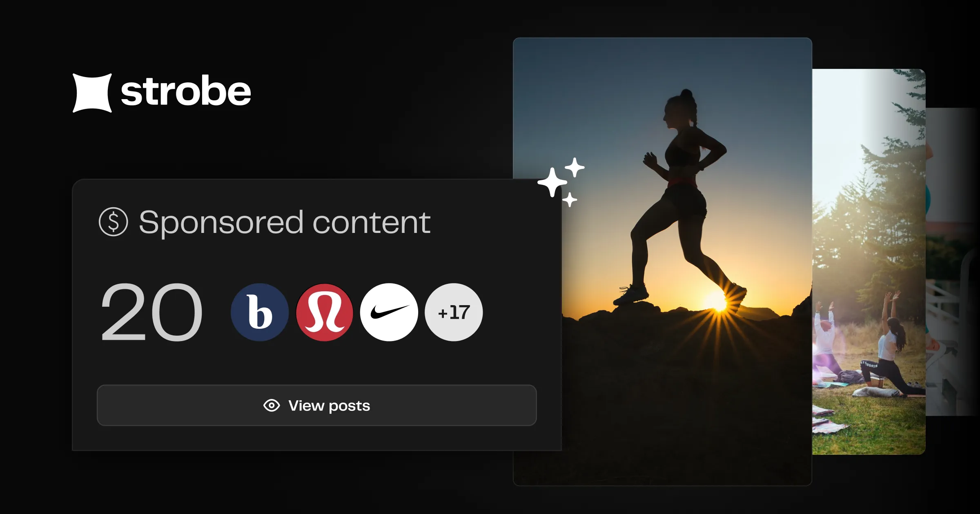Select the Nike swoosh brand logo
This screenshot has height=514, width=980.
(389, 312)
